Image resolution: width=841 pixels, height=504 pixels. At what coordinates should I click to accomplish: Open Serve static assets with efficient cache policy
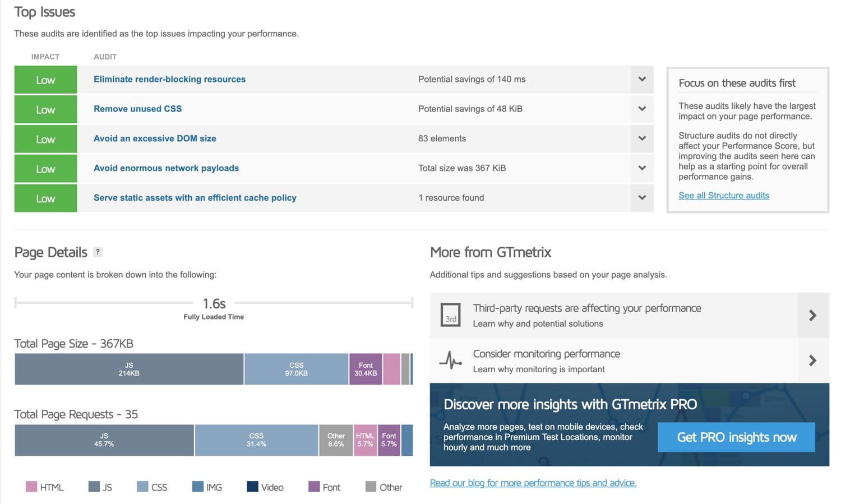[195, 198]
